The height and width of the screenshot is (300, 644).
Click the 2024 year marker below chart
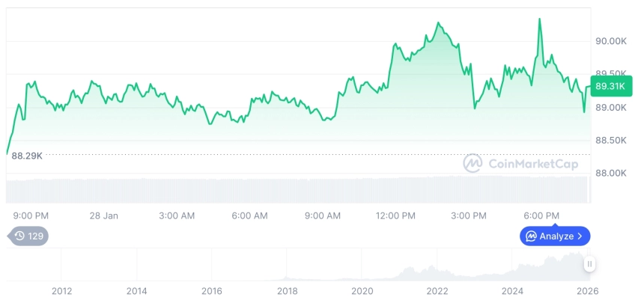tap(512, 290)
